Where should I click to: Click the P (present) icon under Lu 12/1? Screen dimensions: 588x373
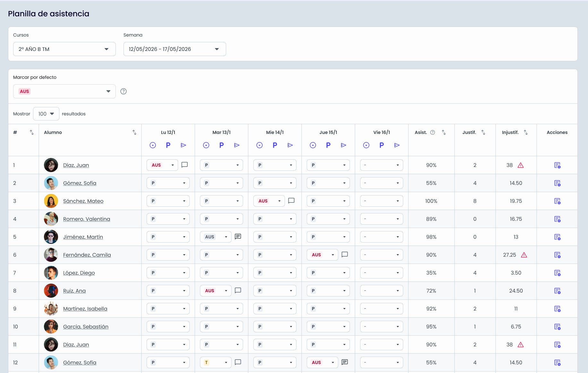168,145
